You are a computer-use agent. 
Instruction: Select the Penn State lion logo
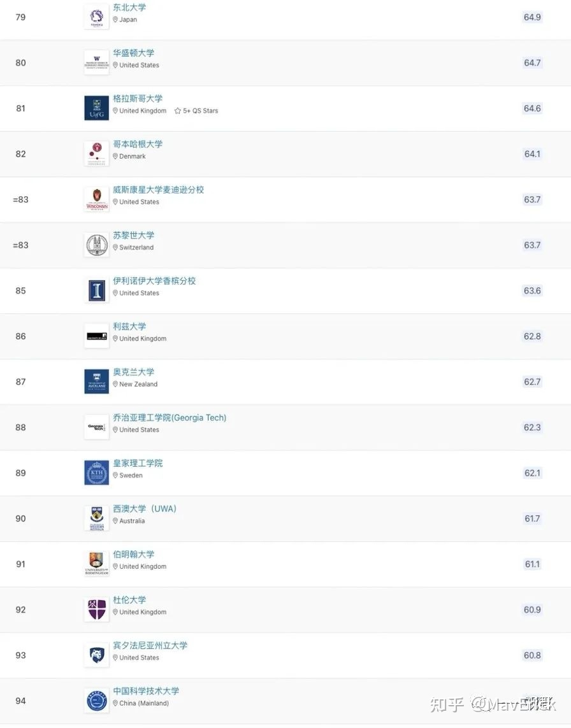tap(97, 655)
